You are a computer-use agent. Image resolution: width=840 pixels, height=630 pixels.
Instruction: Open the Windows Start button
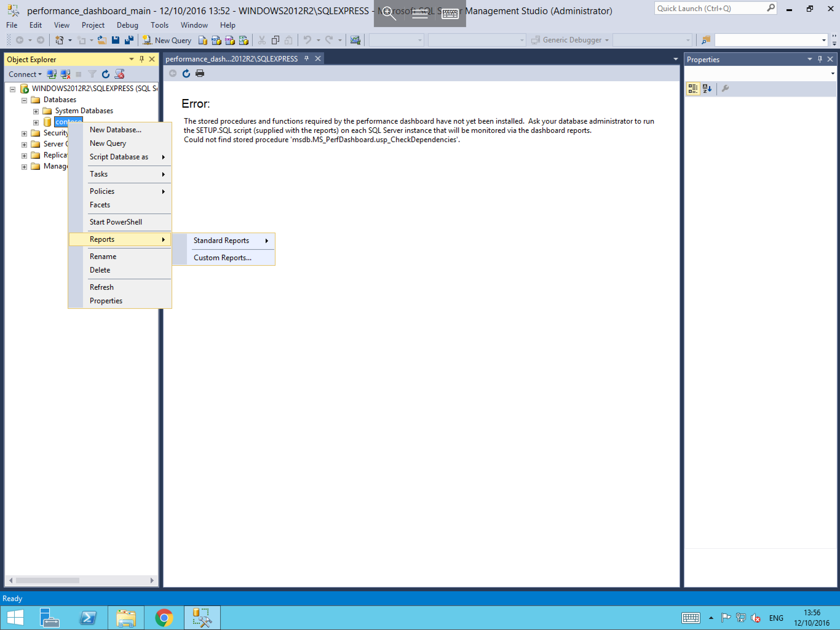(x=15, y=618)
